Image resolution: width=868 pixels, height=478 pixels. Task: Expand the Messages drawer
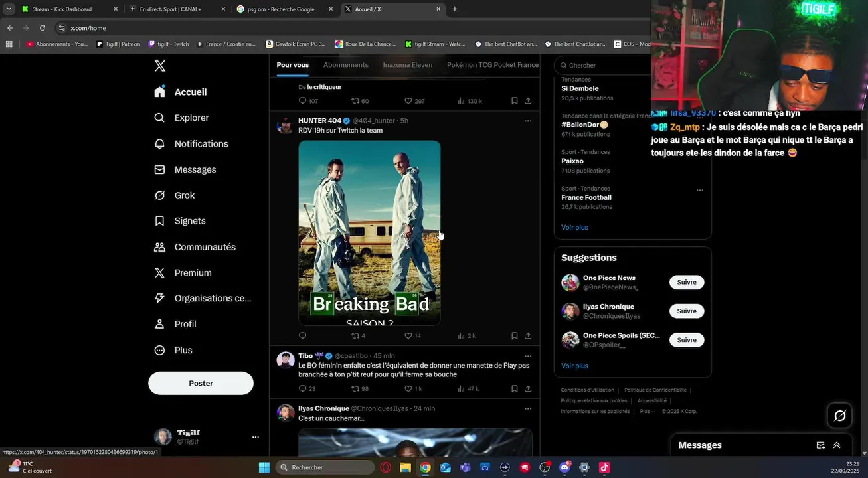tap(837, 445)
